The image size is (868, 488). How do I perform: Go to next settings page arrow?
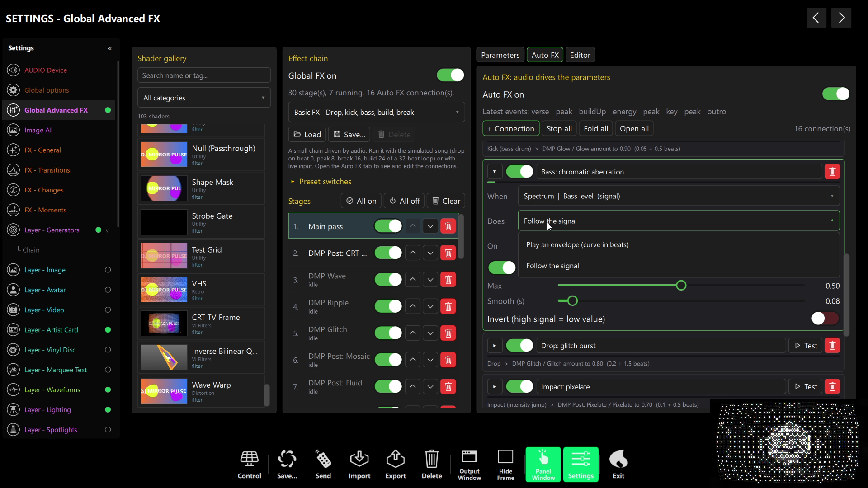point(841,18)
